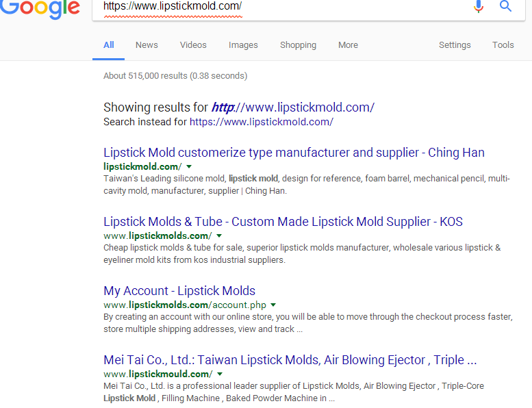Expand arrow beside www.lipstickmould.com/ URL

coord(220,374)
